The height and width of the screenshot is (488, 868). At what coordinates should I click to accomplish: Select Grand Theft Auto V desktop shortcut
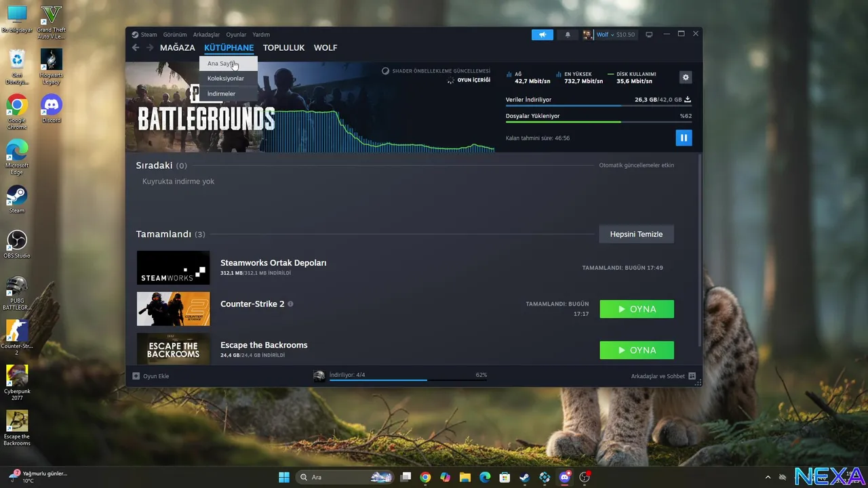pos(52,22)
